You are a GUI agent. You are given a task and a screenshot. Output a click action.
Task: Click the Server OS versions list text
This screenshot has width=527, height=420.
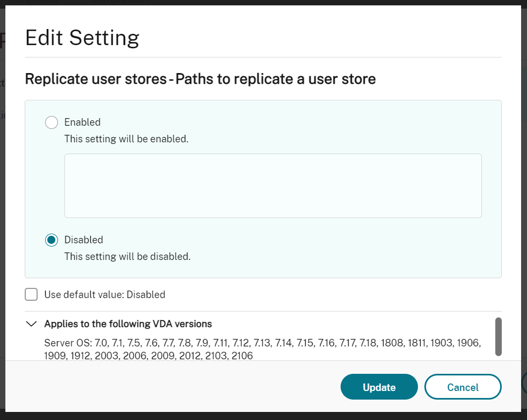coord(262,349)
